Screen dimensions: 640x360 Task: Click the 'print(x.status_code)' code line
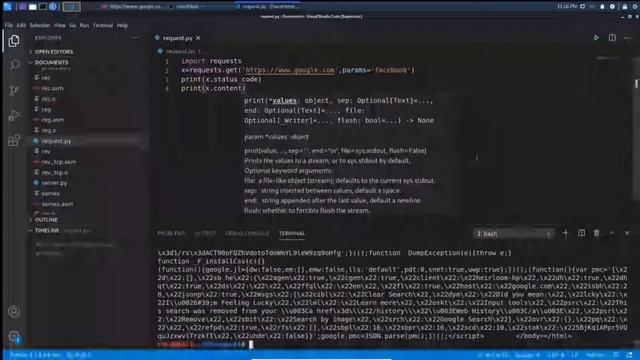(221, 79)
